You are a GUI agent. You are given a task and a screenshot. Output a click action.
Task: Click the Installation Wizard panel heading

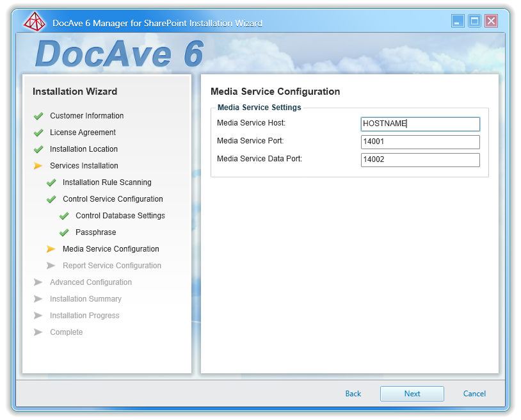click(x=75, y=92)
